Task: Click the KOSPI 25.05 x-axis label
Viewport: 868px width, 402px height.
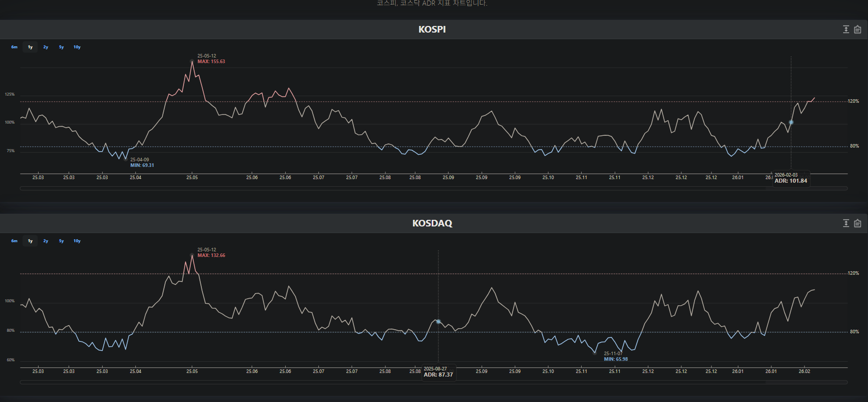Action: tap(192, 178)
